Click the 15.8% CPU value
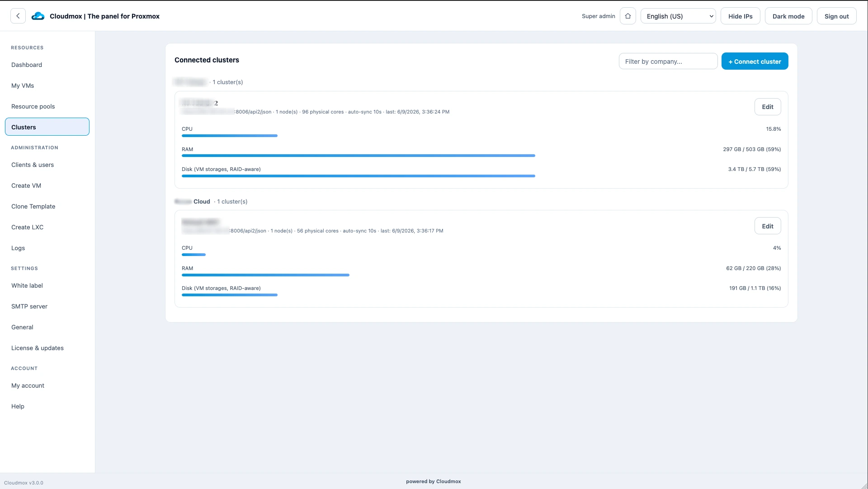 tap(774, 129)
